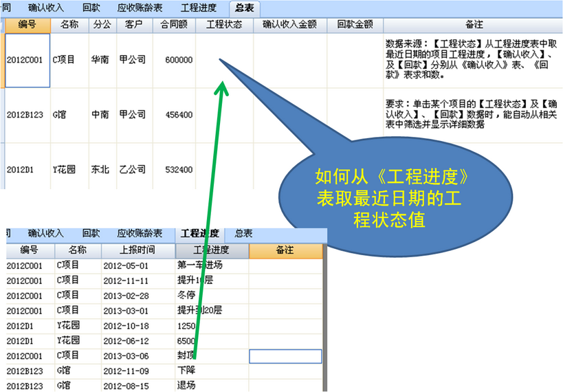Image resolution: width=563 pixels, height=392 pixels.
Task: Click the highlighted empty 备注 cell
Action: [x=285, y=356]
